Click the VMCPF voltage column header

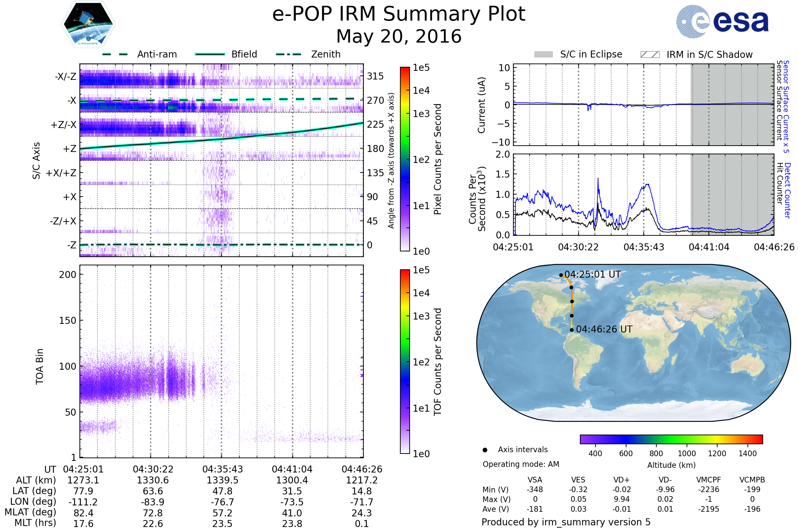click(709, 480)
